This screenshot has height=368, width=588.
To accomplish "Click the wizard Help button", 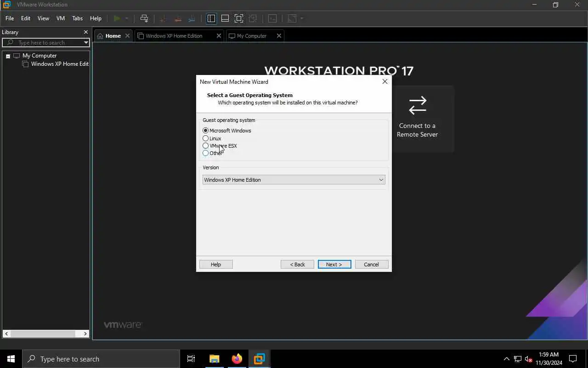I will click(x=216, y=264).
